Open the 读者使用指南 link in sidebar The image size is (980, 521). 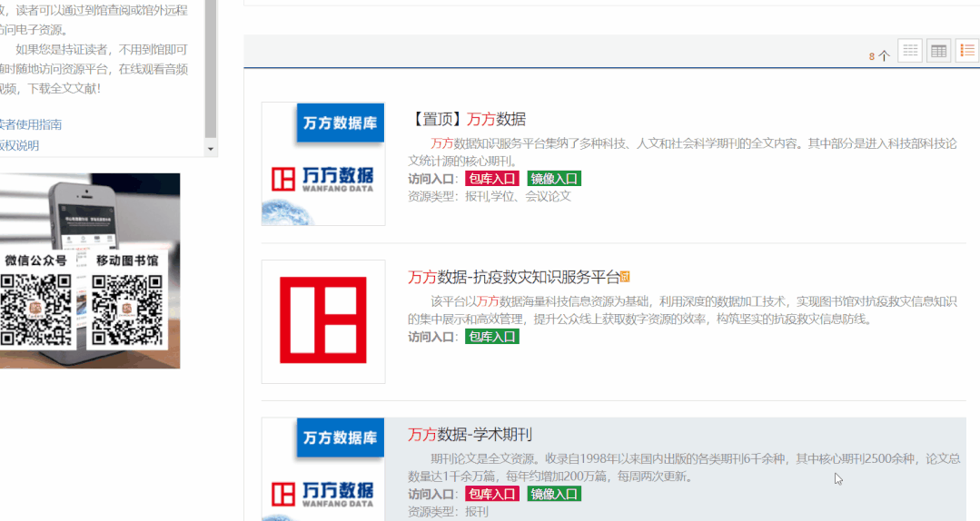[30, 124]
